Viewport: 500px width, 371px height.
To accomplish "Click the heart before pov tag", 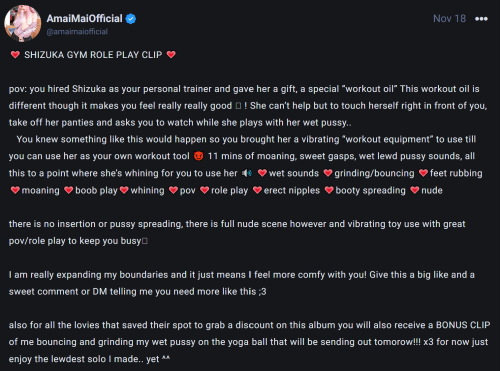I will tap(173, 190).
